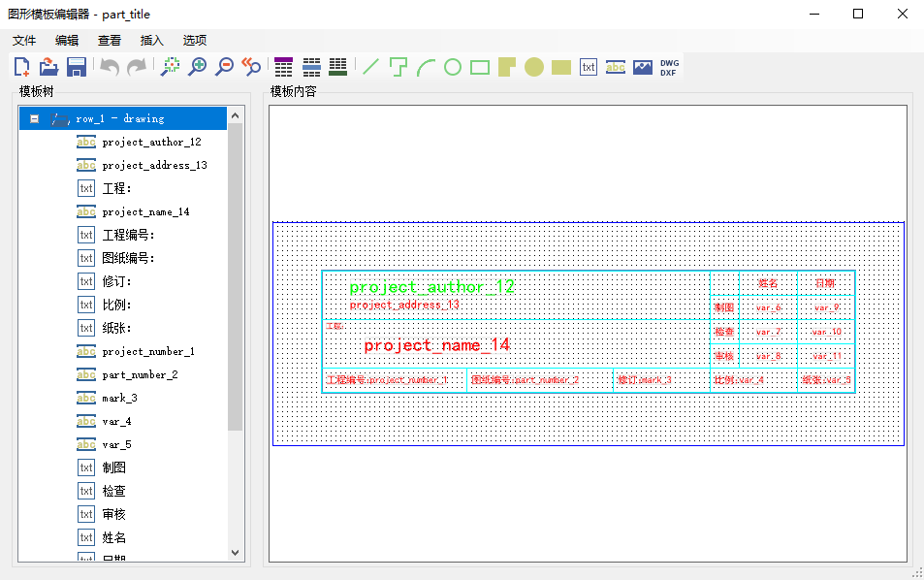The width and height of the screenshot is (924, 580).
Task: Zoom out using the magnifier minus icon
Action: pyautogui.click(x=225, y=67)
